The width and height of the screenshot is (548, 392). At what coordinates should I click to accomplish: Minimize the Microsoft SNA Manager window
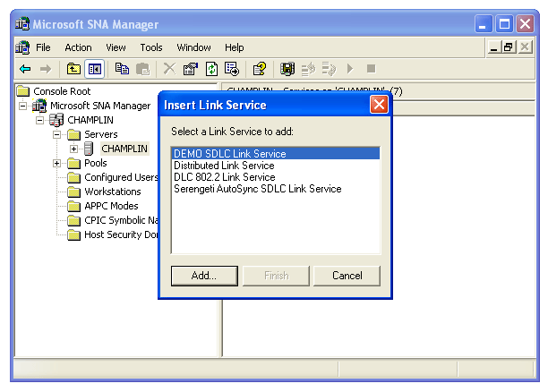(x=484, y=24)
